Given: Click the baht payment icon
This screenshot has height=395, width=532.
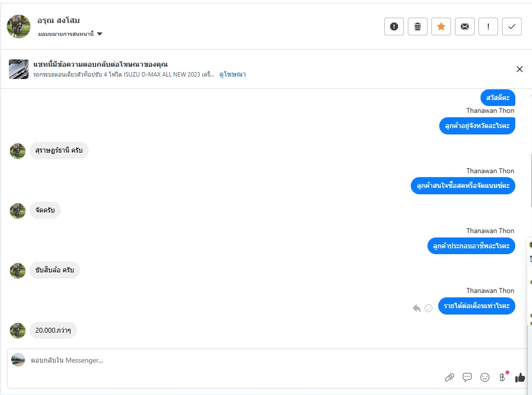Looking at the screenshot, I should coord(502,377).
